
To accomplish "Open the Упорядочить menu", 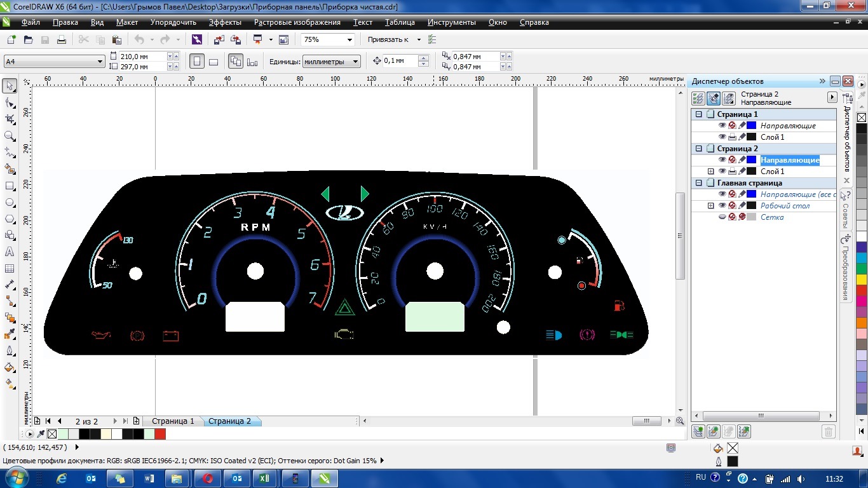I will tap(173, 22).
